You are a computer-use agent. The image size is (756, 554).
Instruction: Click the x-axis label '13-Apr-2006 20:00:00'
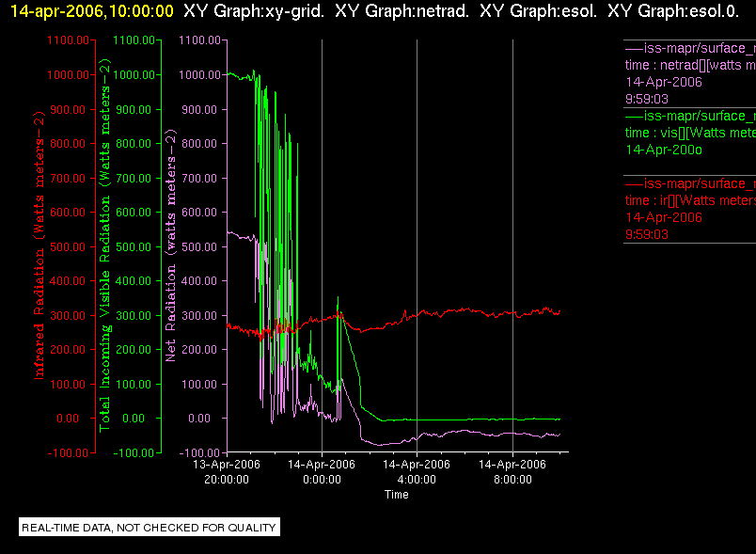click(x=227, y=472)
